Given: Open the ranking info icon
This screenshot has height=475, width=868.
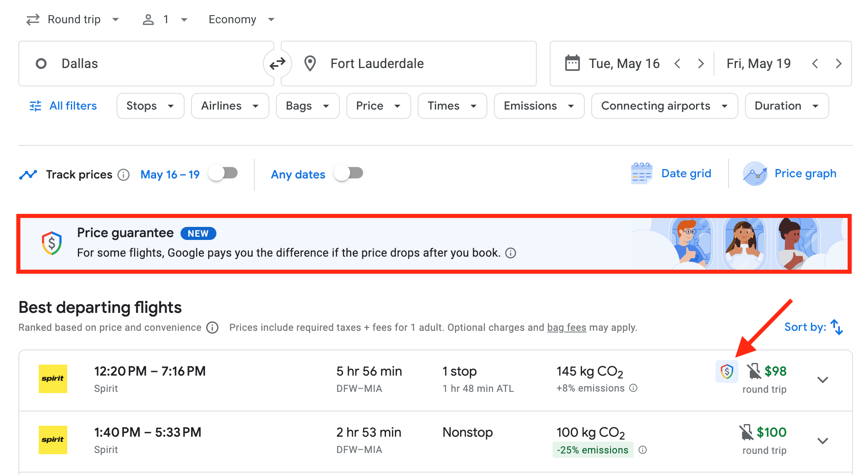Looking at the screenshot, I should point(212,328).
